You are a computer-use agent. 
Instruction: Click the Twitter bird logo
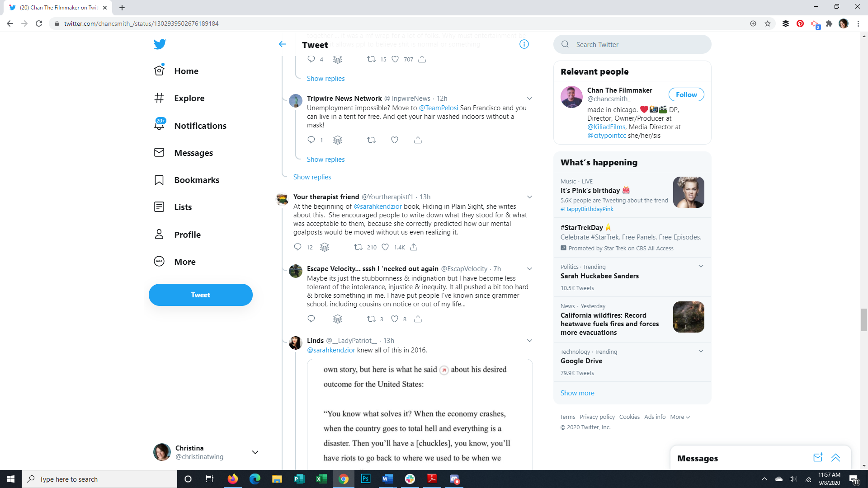[x=160, y=44]
